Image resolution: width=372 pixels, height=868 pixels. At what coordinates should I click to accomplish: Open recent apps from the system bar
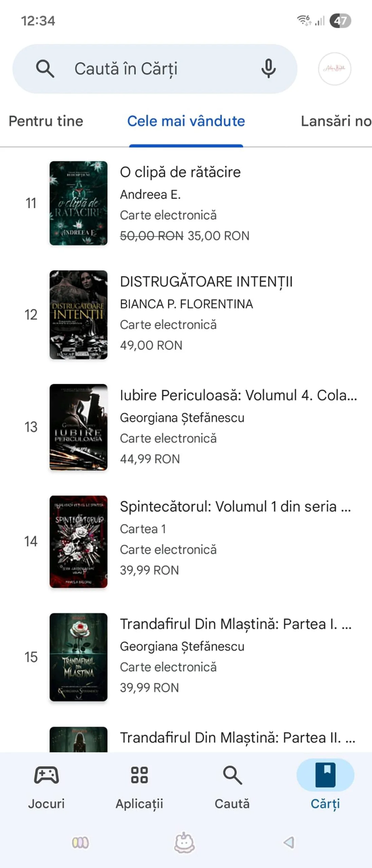click(x=80, y=843)
